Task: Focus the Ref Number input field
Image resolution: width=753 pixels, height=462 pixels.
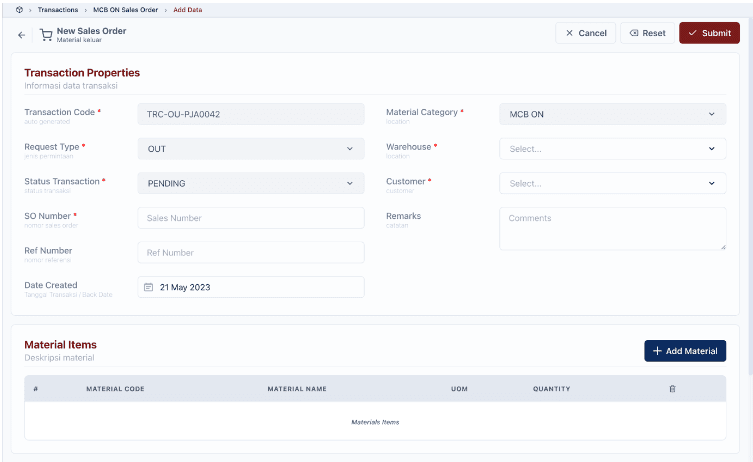Action: 251,253
